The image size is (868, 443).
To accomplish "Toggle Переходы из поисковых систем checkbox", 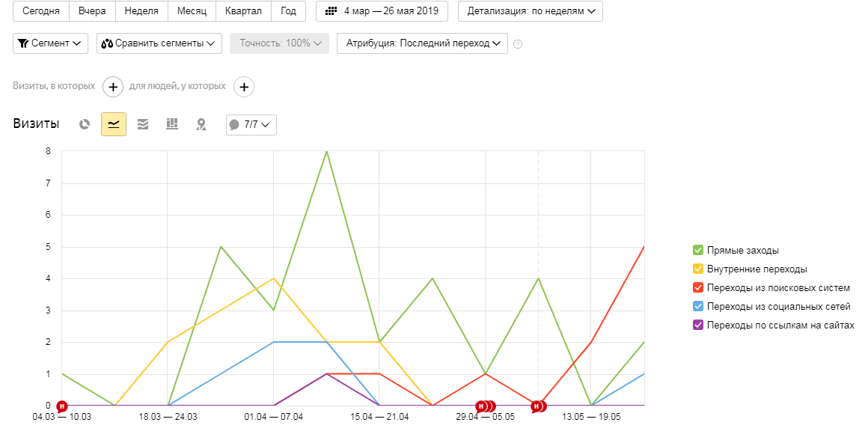I will point(698,288).
